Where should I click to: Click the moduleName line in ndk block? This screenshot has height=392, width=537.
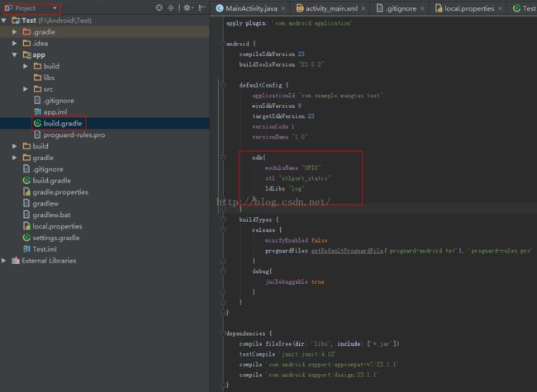coord(292,168)
